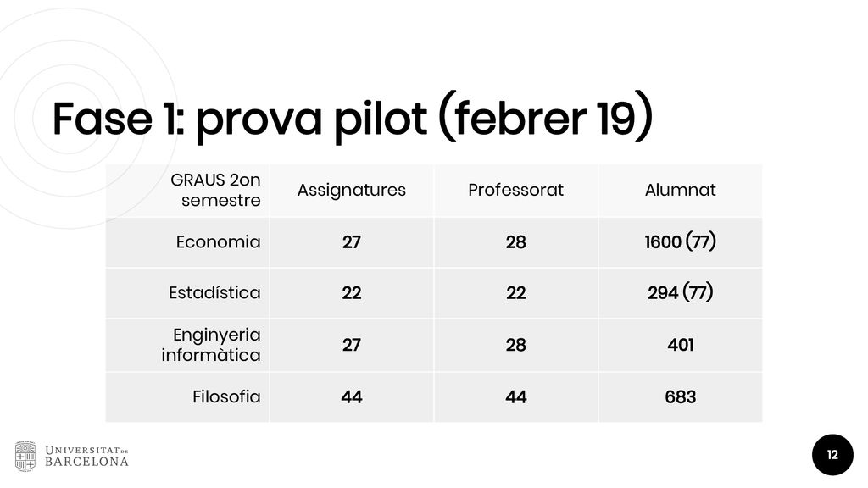This screenshot has height=488, width=868.
Task: Click the Alumnat column header
Action: pyautogui.click(x=681, y=190)
